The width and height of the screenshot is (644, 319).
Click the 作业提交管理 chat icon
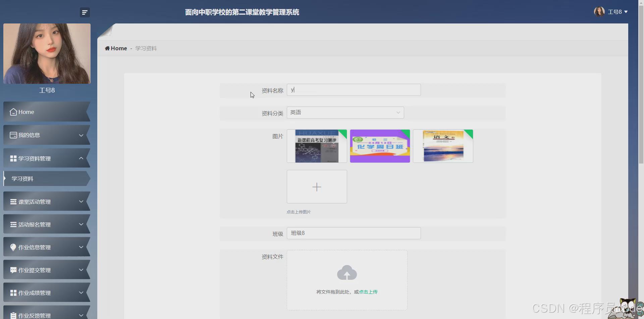tap(13, 270)
